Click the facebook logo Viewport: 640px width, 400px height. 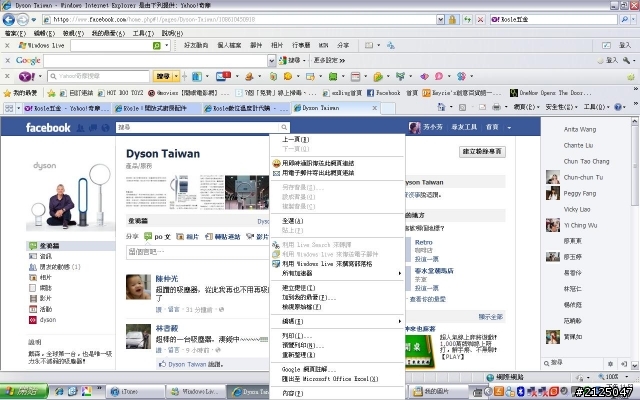tap(48, 128)
